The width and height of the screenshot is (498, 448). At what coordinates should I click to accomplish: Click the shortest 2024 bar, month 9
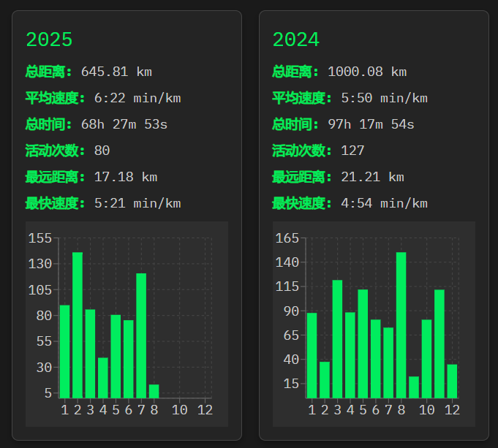[x=414, y=387]
